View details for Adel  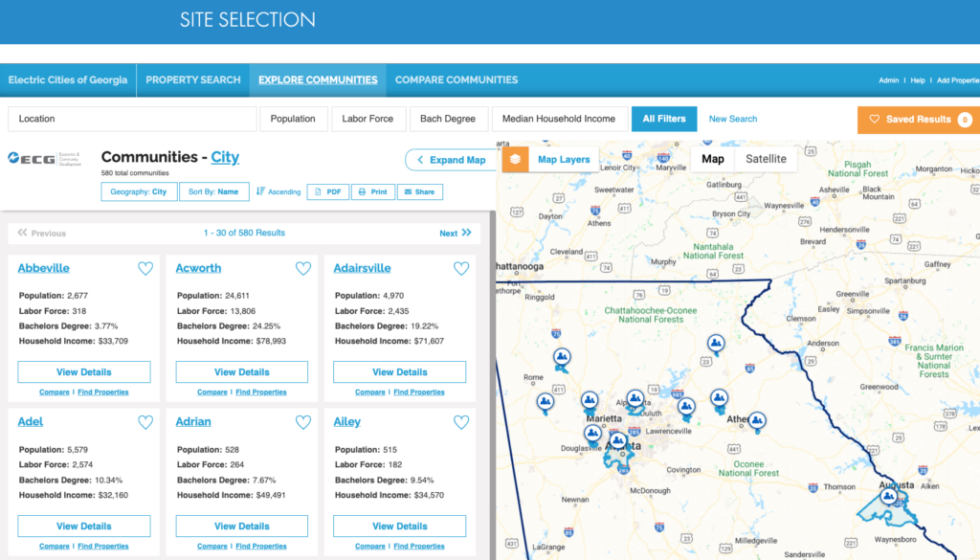[x=83, y=526]
